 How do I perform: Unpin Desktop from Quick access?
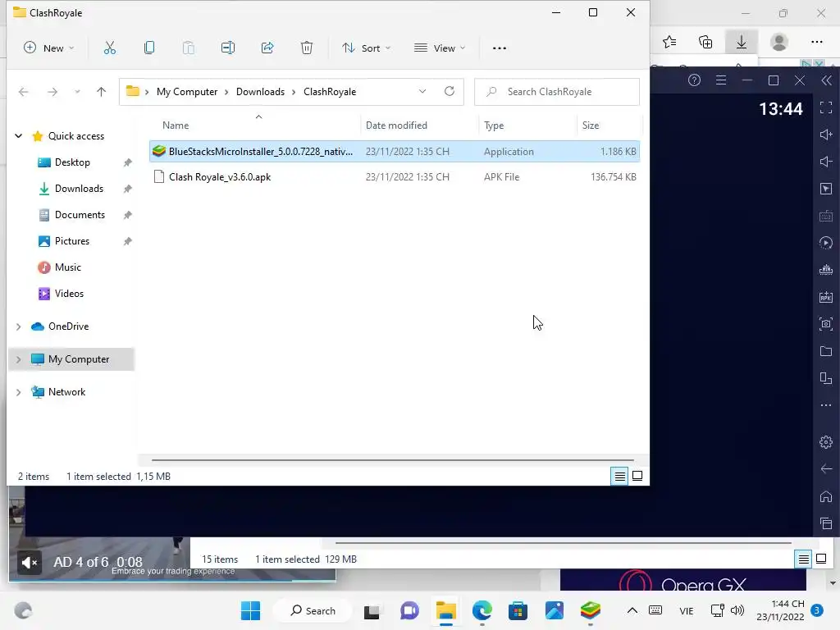[x=127, y=162]
